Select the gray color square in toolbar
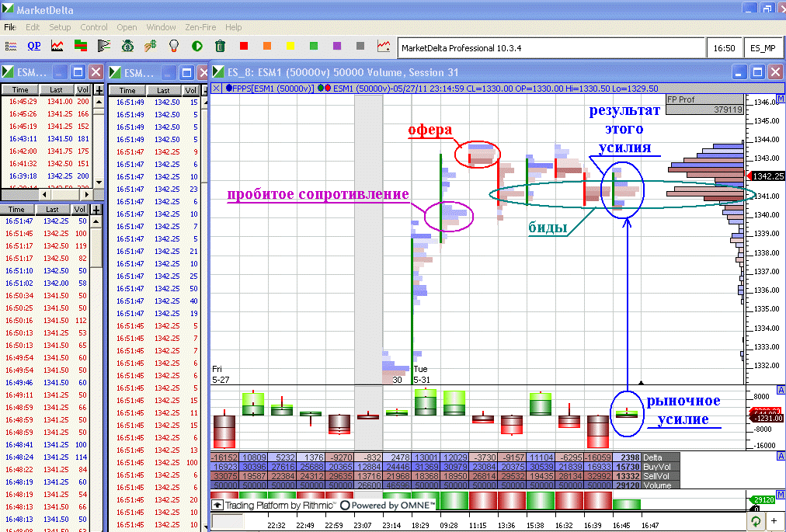786x532 pixels. [360, 46]
